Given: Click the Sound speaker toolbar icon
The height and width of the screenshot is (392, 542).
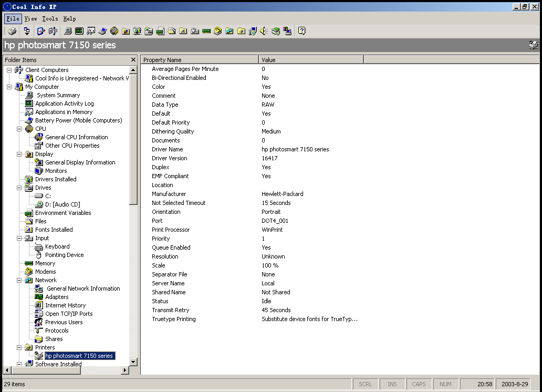Looking at the screenshot, I should pos(264,31).
